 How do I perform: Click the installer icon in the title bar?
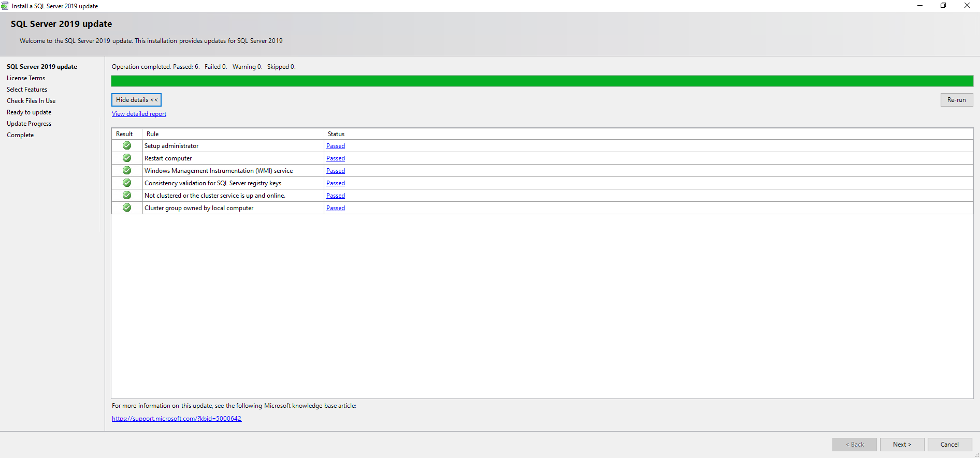point(5,6)
